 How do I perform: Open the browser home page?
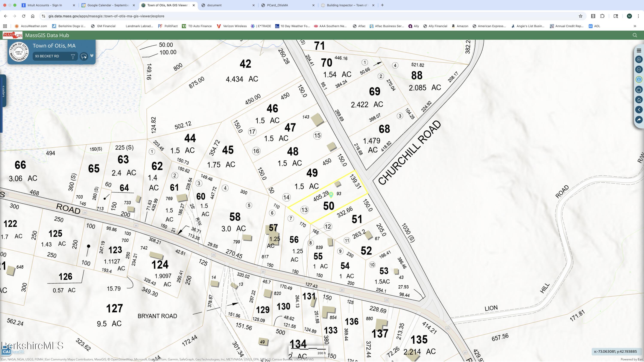pyautogui.click(x=32, y=16)
